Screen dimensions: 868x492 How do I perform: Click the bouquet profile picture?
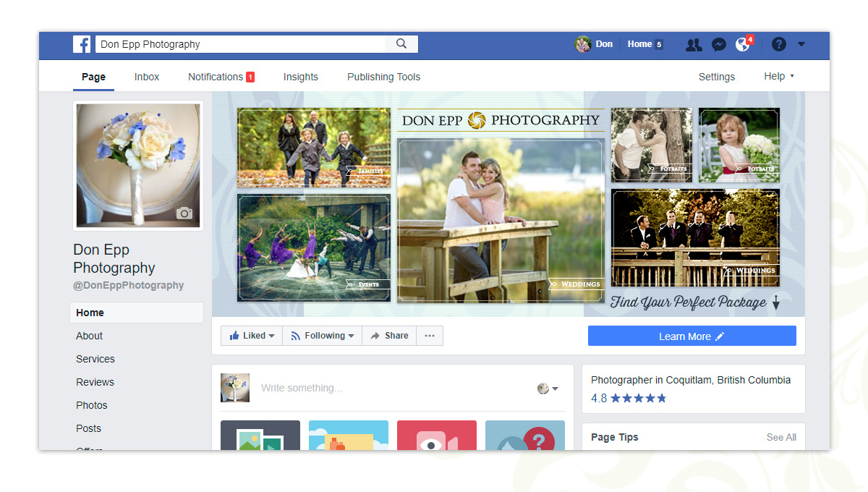138,166
